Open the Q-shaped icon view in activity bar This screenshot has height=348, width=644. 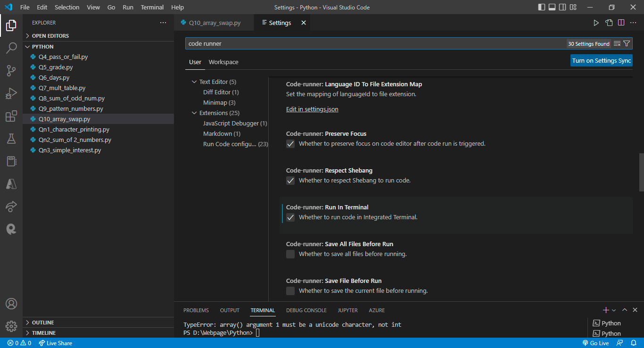[11, 229]
